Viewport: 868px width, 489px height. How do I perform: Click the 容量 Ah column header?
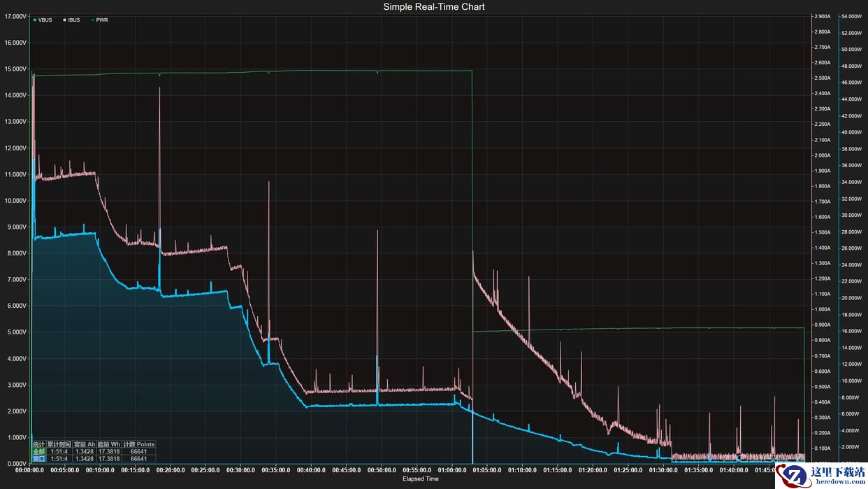tap(85, 444)
